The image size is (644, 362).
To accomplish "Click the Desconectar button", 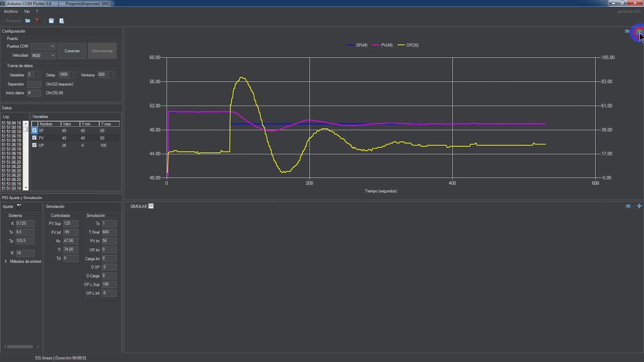I will 103,51.
